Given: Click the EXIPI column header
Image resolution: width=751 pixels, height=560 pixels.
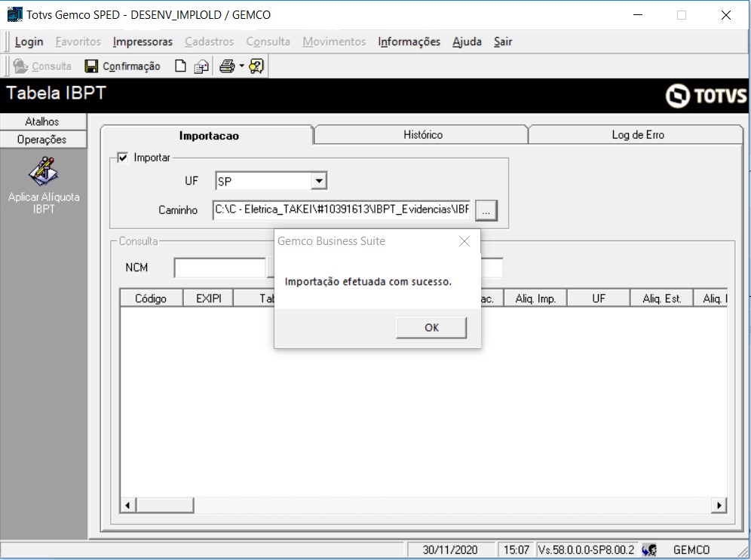Looking at the screenshot, I should (x=208, y=298).
